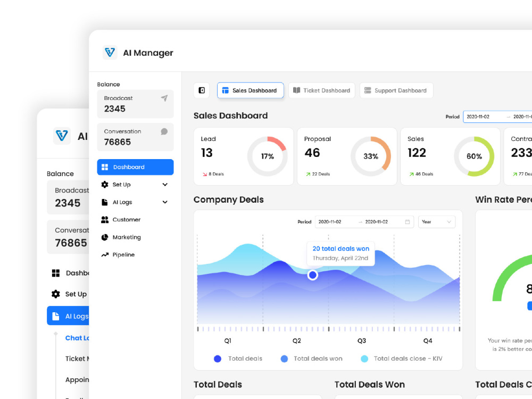The image size is (532, 399).
Task: Click the green Win Rate gauge arc
Action: (x=505, y=273)
